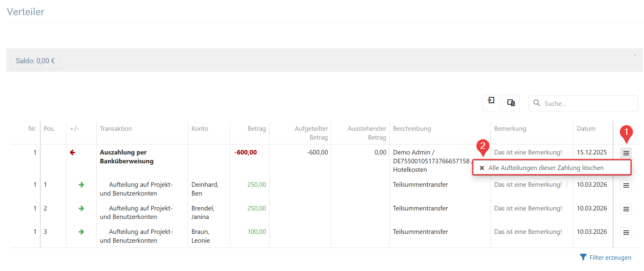Click the Konto column header
This screenshot has height=271, width=644.
[200, 129]
